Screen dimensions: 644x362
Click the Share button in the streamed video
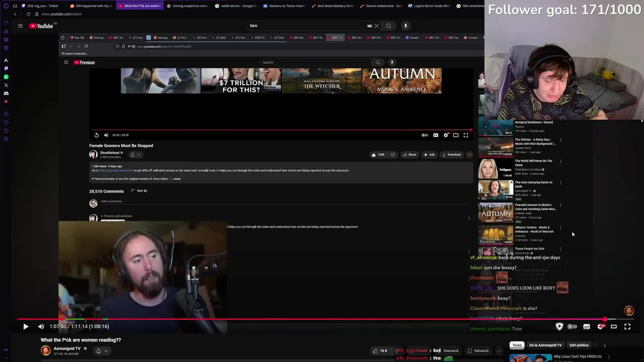tap(410, 155)
